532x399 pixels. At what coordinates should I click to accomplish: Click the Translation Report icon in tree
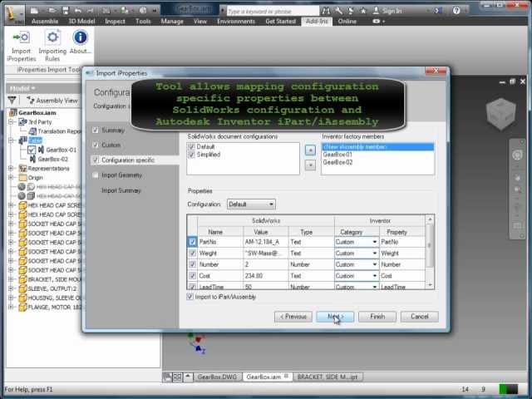pyautogui.click(x=32, y=131)
